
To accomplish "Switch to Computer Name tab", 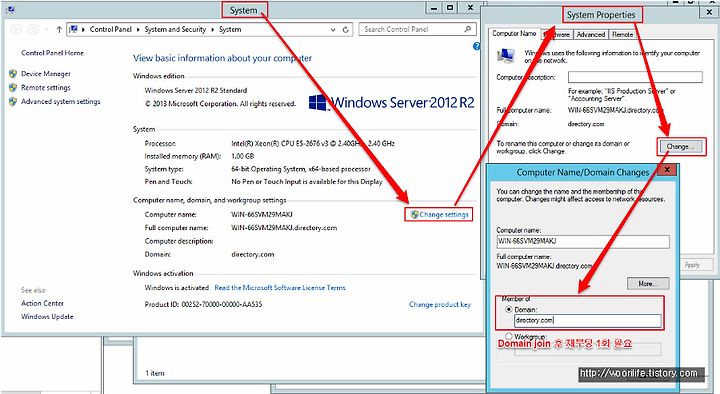I will point(514,33).
